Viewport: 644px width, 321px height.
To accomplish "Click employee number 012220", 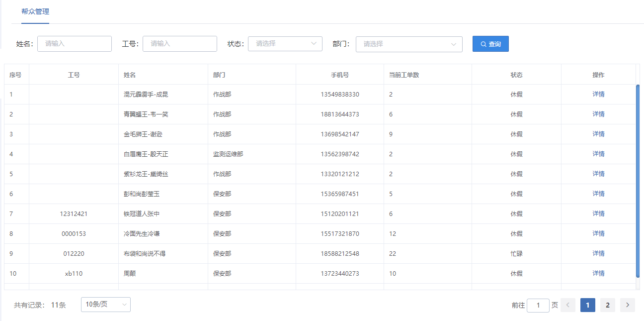I will 74,253.
